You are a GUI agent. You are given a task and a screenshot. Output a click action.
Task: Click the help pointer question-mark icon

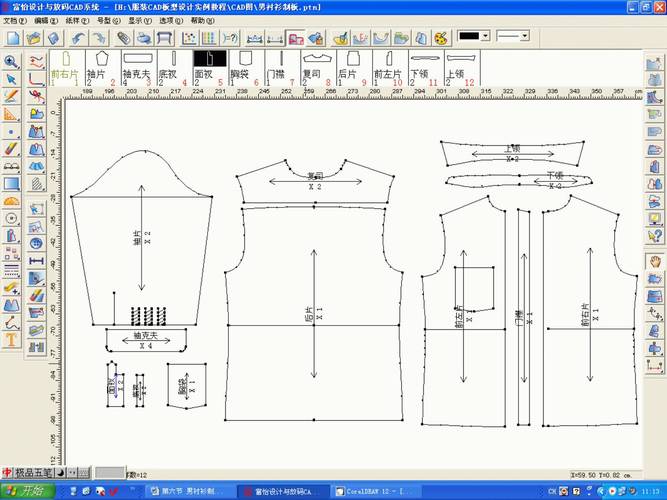655,236
